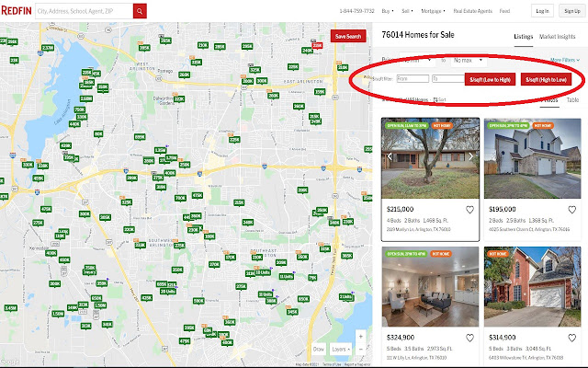Open the $324,900 listing photo
This screenshot has height=368, width=588.
(430, 286)
